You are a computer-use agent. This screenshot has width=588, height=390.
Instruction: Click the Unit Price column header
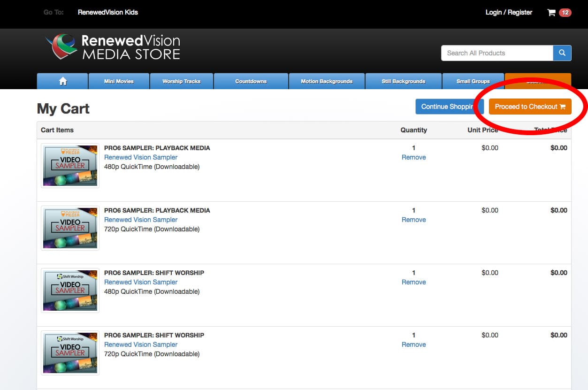(483, 130)
